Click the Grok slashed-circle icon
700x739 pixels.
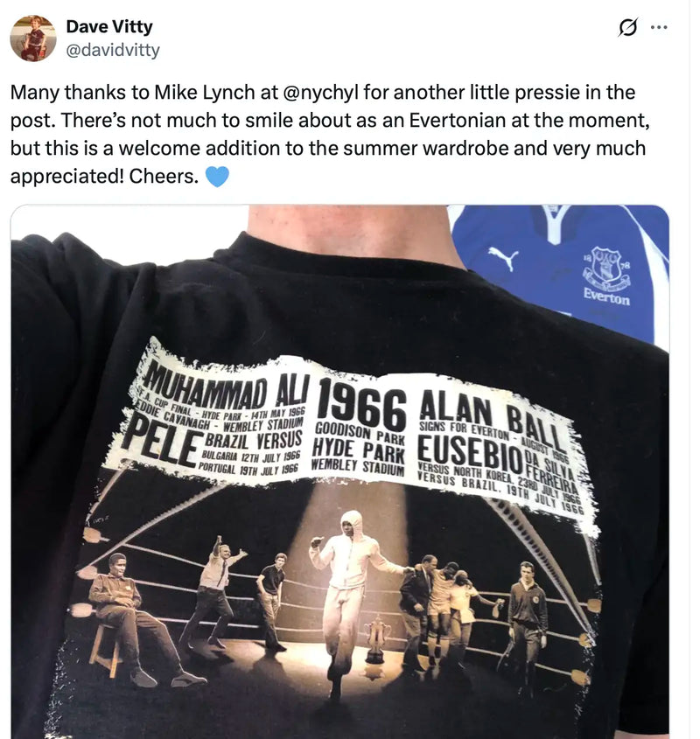628,27
